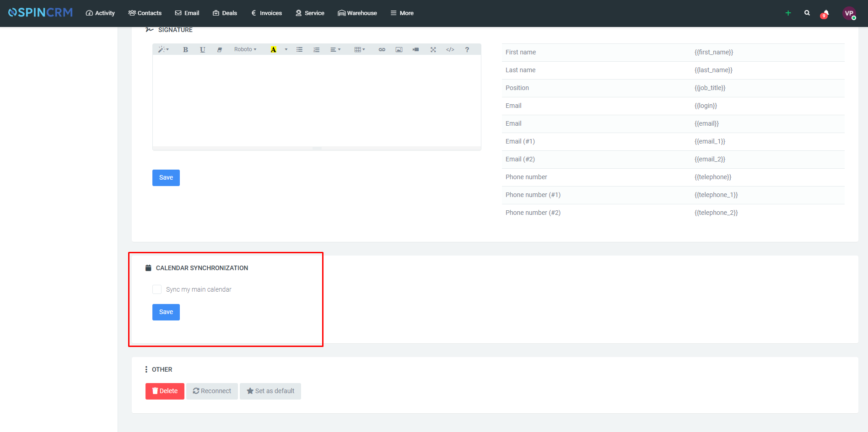Open the editor help dialog
This screenshot has width=868, height=432.
click(x=467, y=49)
